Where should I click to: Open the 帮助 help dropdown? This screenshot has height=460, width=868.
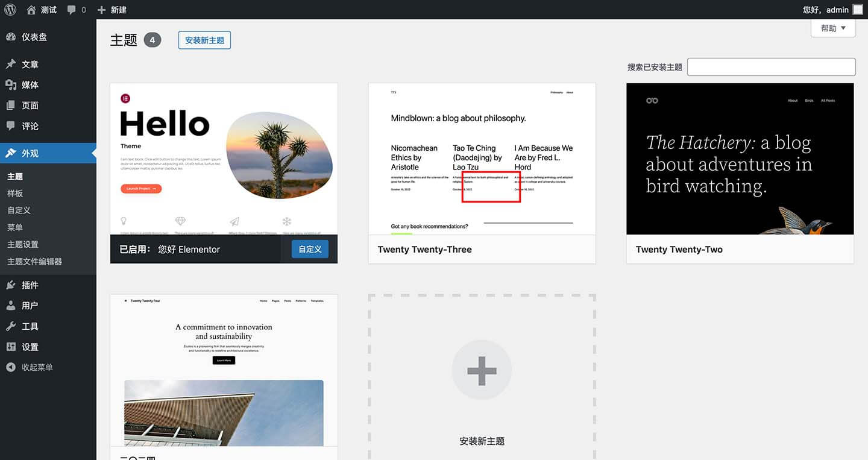click(x=833, y=28)
